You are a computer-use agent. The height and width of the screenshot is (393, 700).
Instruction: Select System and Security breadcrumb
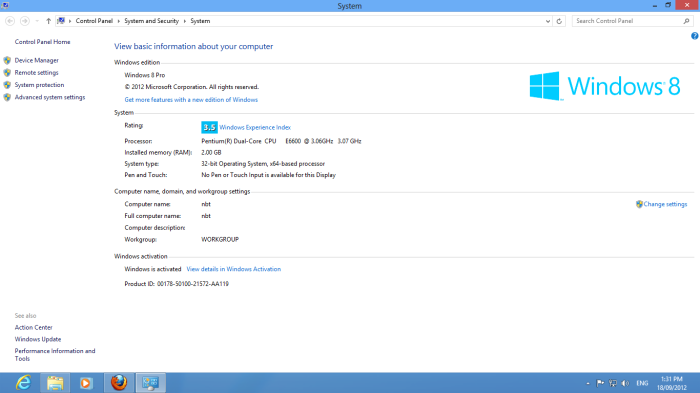[151, 21]
